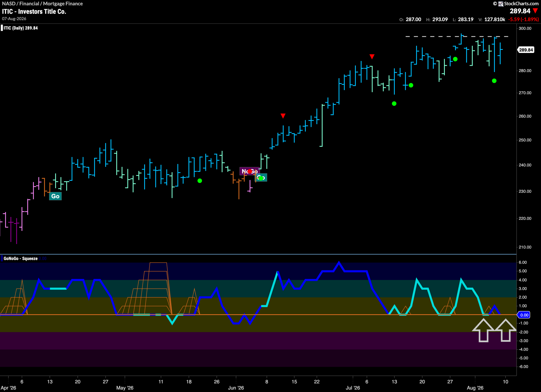Click the -5.59 (-1.89%) change text

pyautogui.click(x=523, y=19)
